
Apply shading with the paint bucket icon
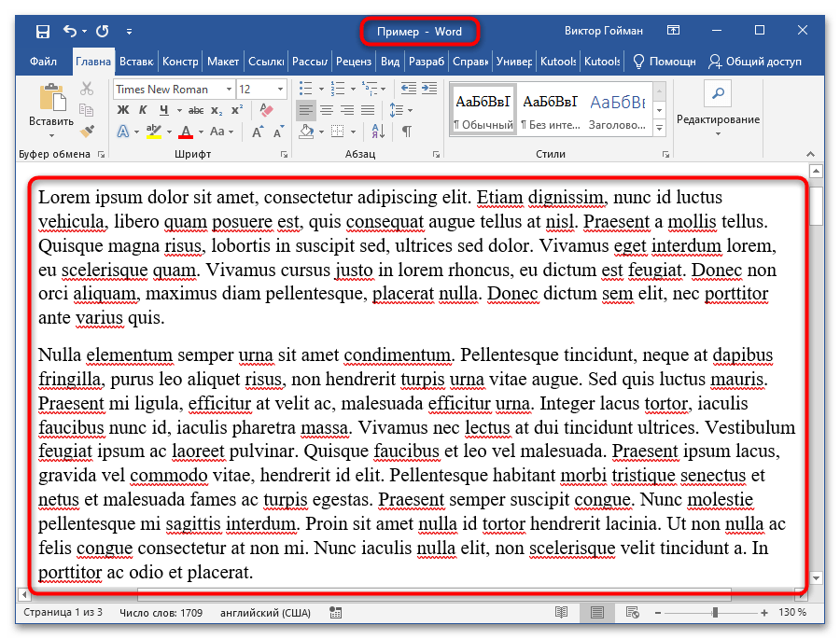[x=306, y=132]
